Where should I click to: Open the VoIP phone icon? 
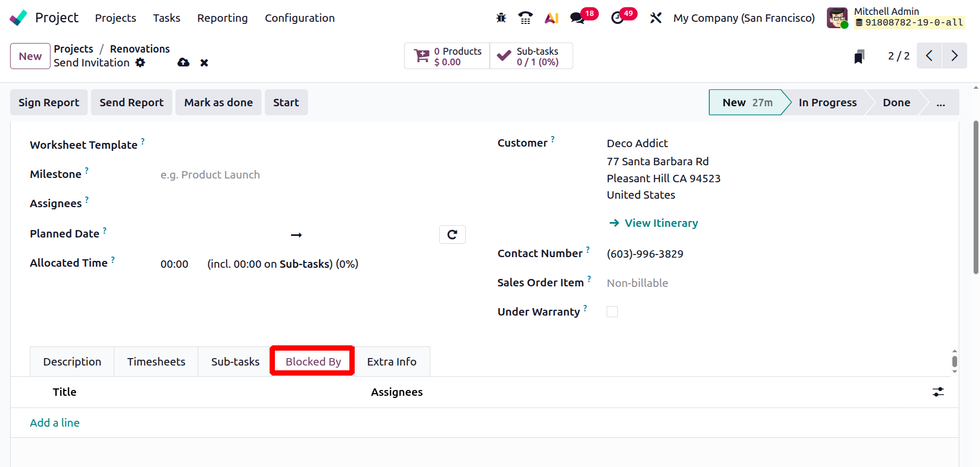pyautogui.click(x=525, y=18)
